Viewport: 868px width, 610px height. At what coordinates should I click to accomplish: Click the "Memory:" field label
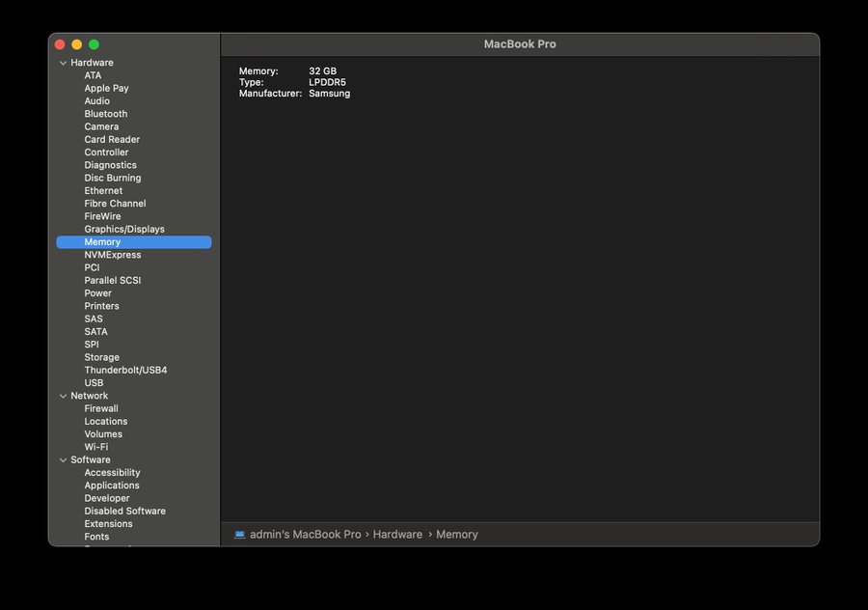258,70
